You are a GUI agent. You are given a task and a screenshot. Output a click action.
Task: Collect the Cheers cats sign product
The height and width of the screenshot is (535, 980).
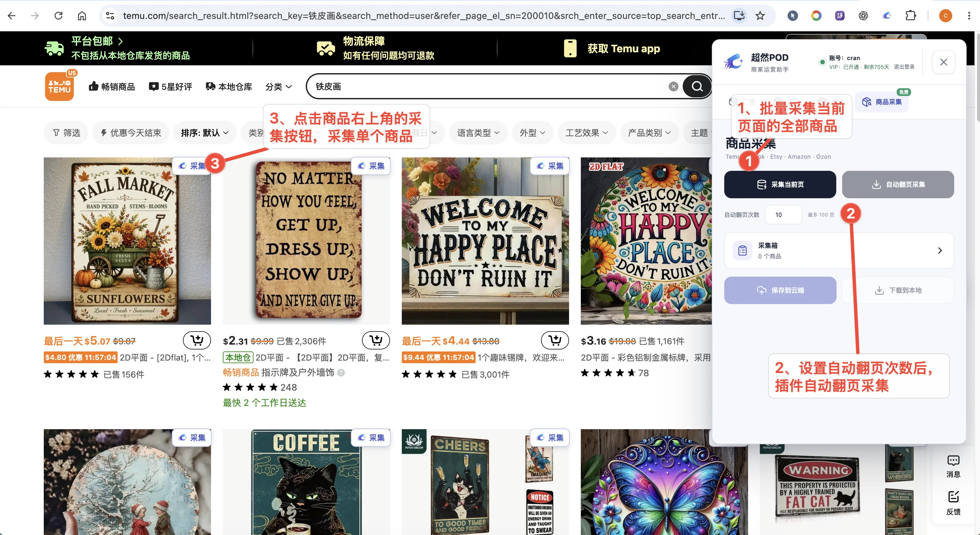tap(550, 438)
